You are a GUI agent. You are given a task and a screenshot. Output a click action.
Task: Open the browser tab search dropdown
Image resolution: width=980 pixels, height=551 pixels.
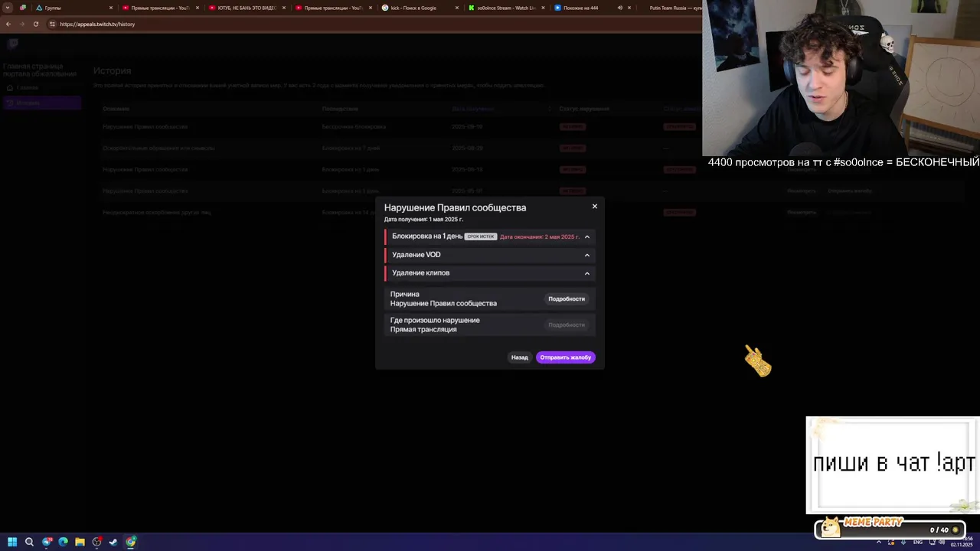pyautogui.click(x=8, y=8)
